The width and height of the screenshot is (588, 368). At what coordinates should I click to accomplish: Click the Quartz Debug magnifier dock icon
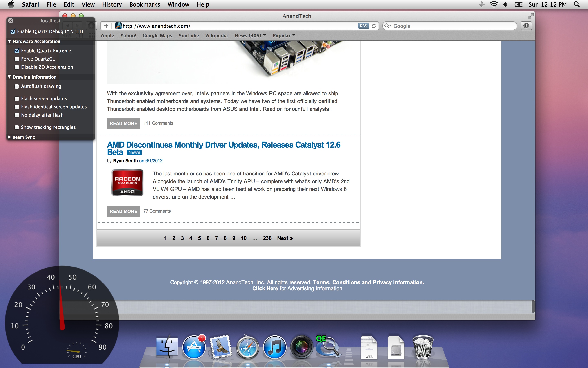tap(328, 347)
